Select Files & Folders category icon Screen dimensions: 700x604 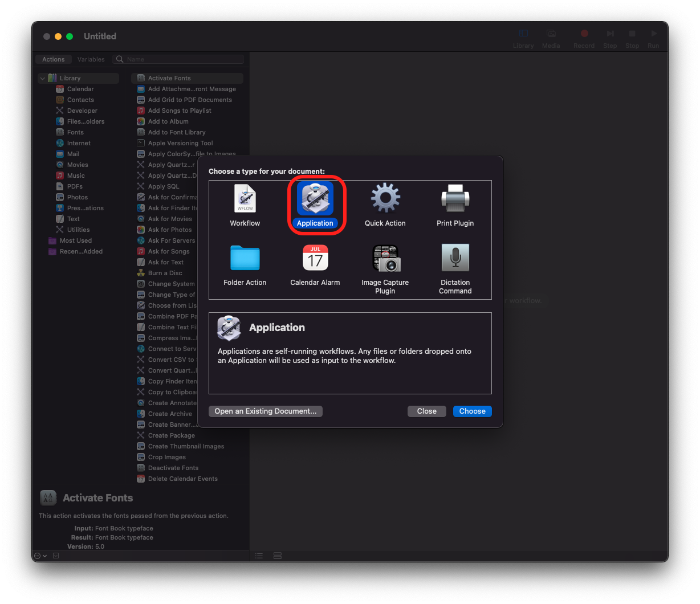(60, 121)
